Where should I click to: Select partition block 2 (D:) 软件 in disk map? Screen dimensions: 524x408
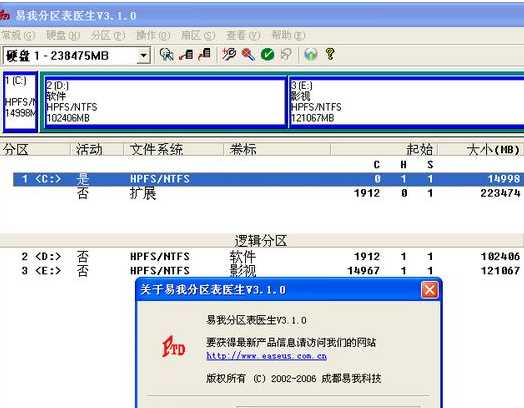pyautogui.click(x=165, y=102)
